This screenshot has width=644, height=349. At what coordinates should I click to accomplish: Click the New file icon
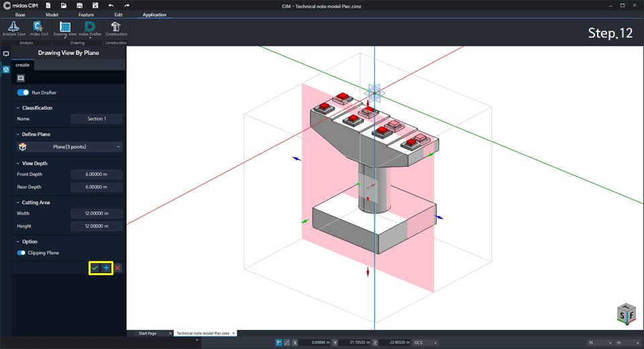point(48,5)
